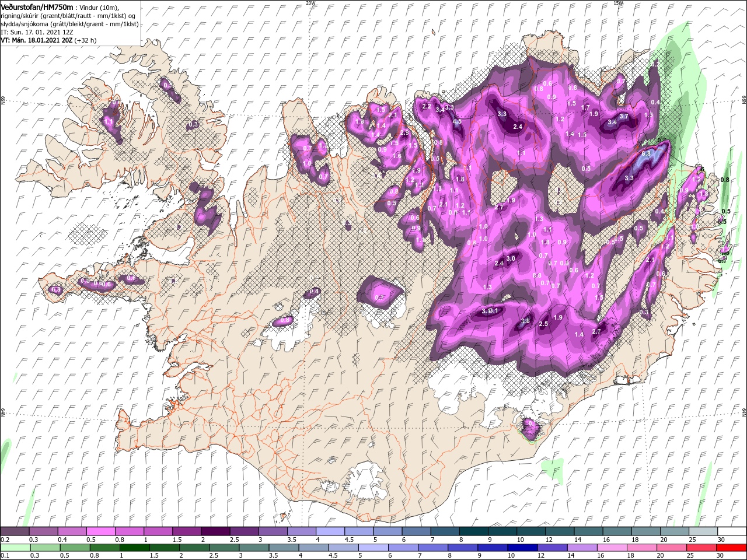Click the 0.1 label in the lower legend row

pos(5,555)
